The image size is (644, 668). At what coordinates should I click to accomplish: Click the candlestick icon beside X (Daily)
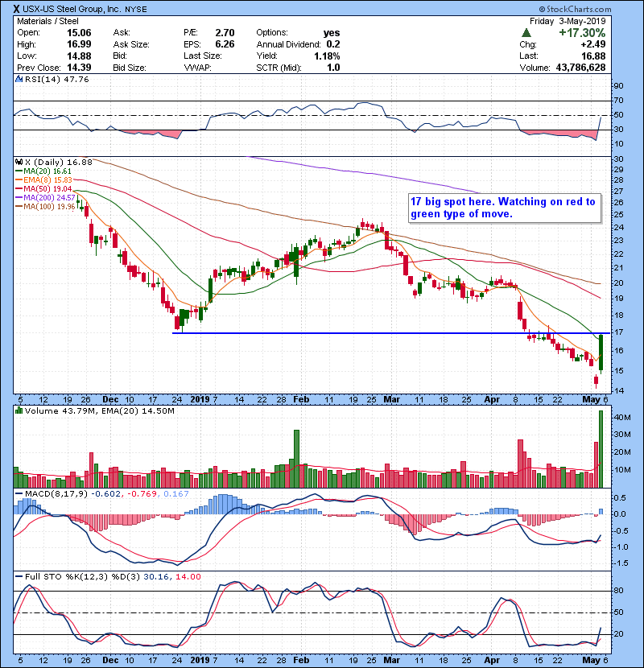click(19, 162)
